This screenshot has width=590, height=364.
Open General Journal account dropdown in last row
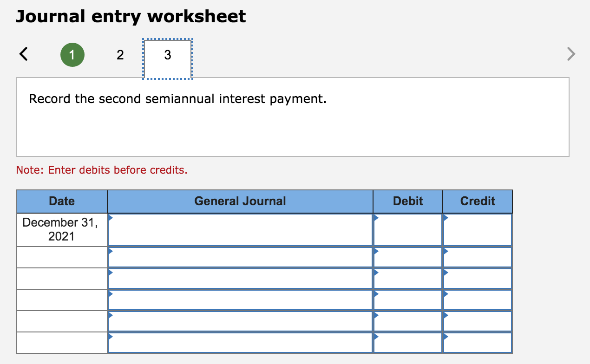tap(240, 343)
